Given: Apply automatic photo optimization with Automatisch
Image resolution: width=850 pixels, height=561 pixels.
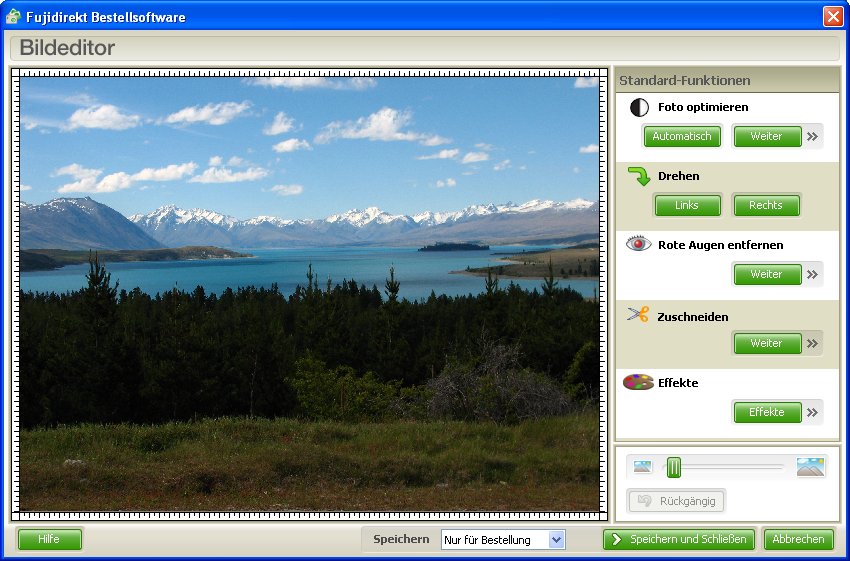Looking at the screenshot, I should [682, 136].
